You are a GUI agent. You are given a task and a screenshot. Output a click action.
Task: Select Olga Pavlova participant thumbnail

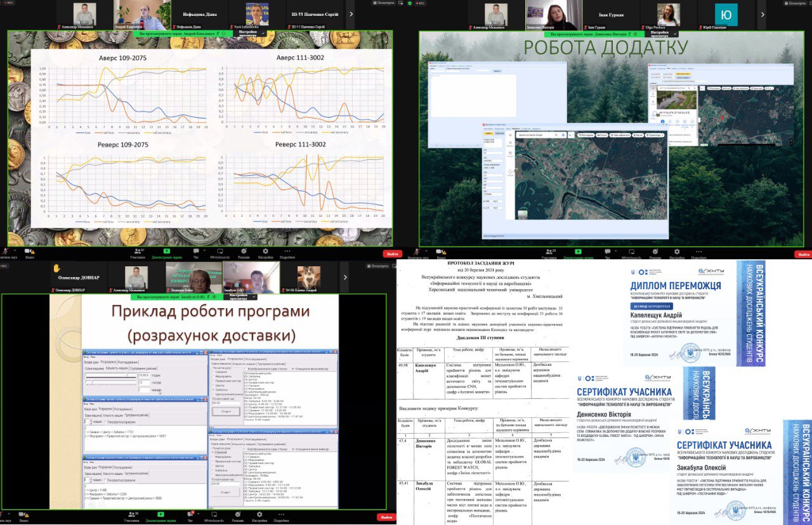coord(669,15)
